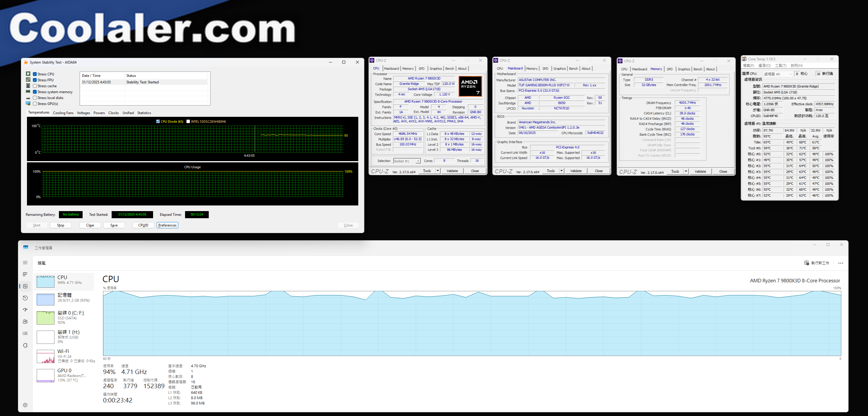Open Task Manager hamburger navigation menu

point(25,263)
